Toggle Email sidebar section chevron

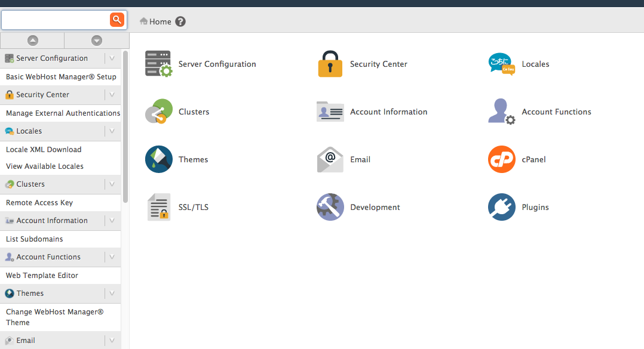[112, 341]
